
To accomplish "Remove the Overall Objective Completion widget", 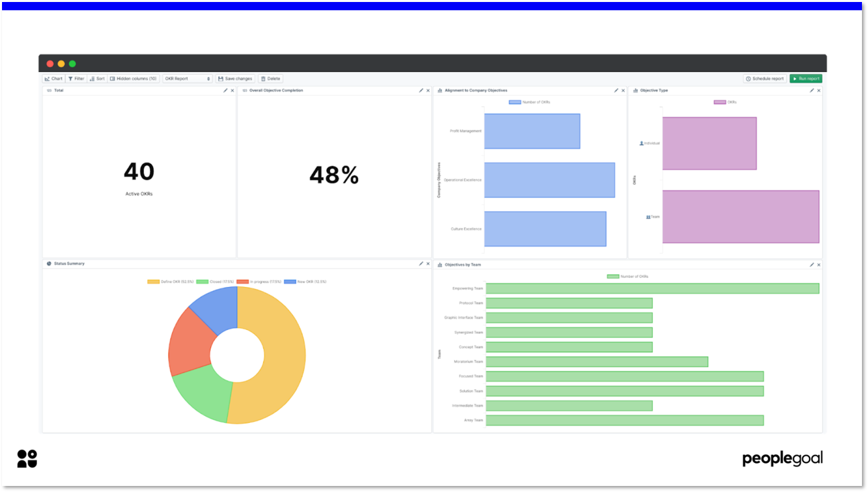I will 428,90.
